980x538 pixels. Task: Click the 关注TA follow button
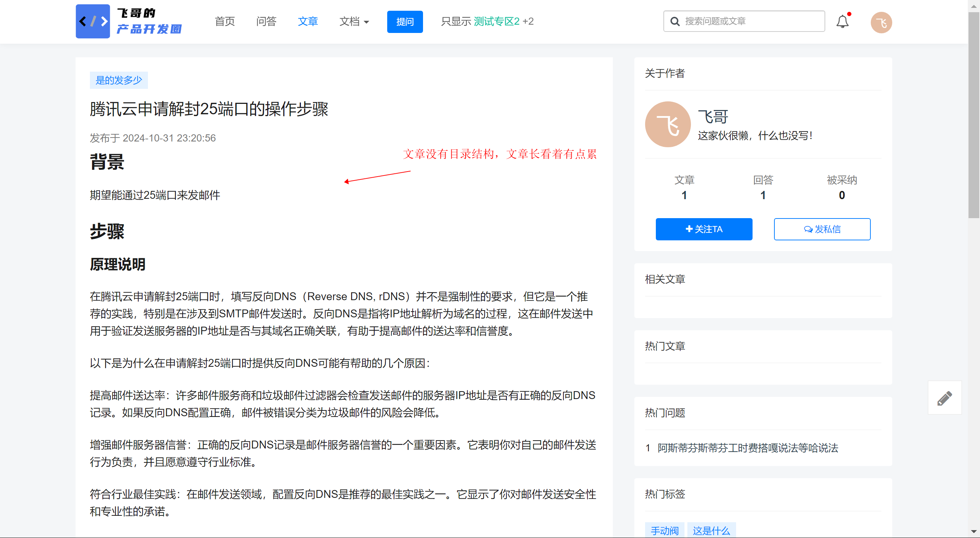pos(704,229)
